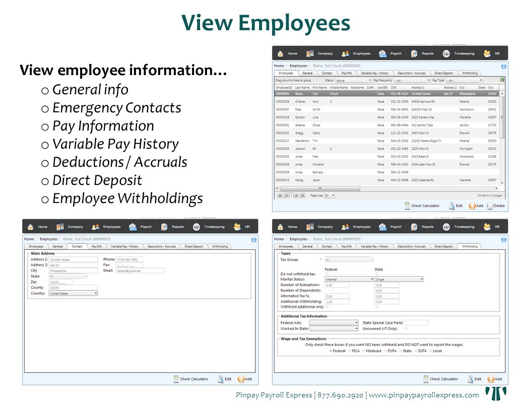Viewport: 532px width, 411px height.
Task: Click Email field in Contact window
Action: point(141,271)
